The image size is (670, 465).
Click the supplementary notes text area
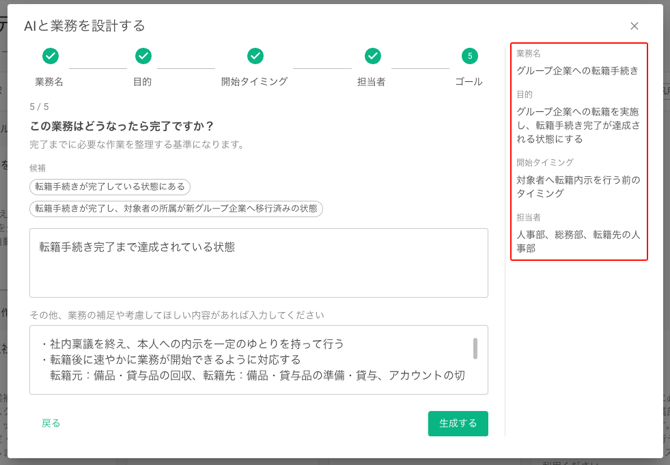(x=250, y=359)
